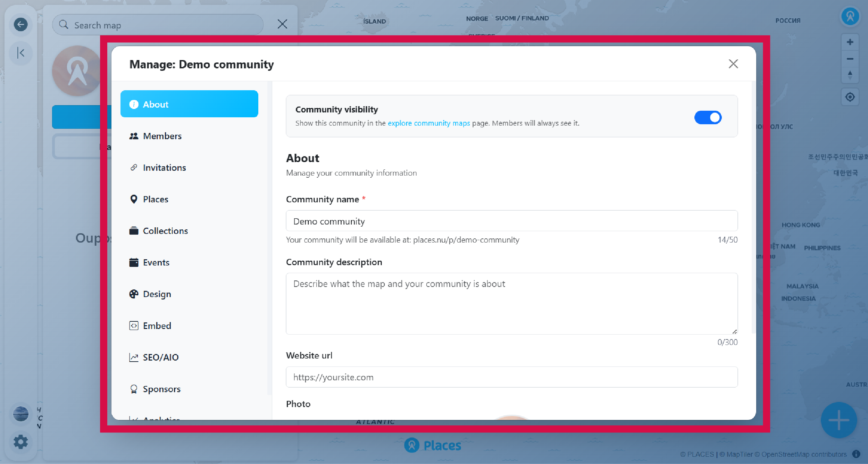Click the Collections briefcase icon
This screenshot has height=464, width=868.
[x=134, y=231]
